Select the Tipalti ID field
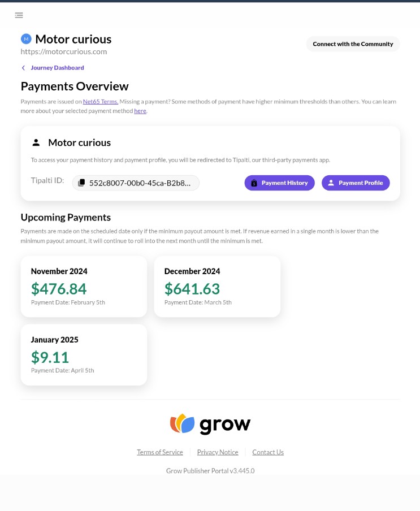The height and width of the screenshot is (511, 420). click(136, 183)
